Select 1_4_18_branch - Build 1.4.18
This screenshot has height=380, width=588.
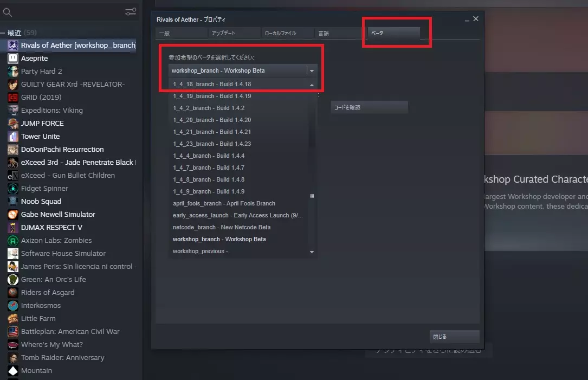tap(238, 84)
